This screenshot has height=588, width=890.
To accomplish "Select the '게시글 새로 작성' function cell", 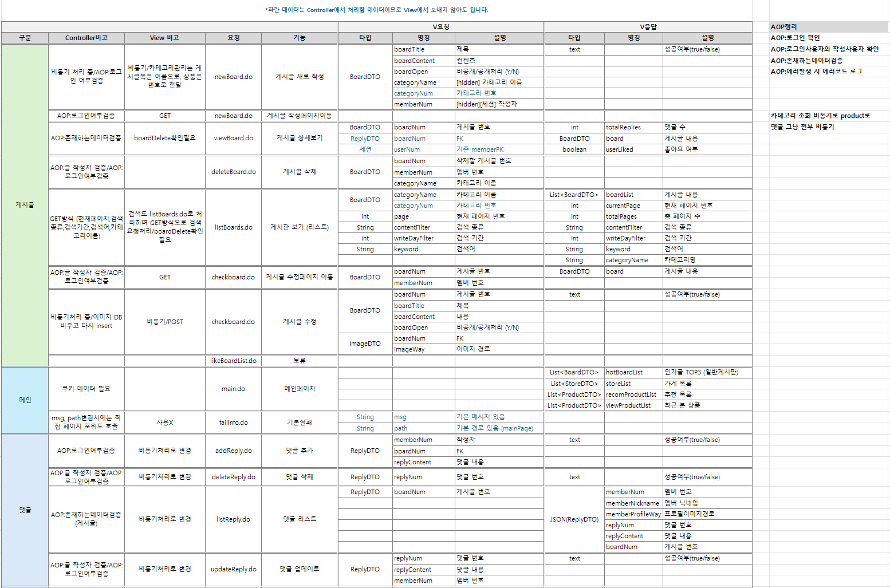I will pyautogui.click(x=300, y=77).
